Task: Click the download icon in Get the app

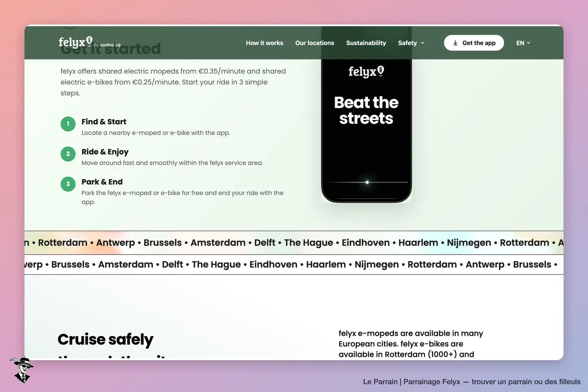Action: [456, 43]
